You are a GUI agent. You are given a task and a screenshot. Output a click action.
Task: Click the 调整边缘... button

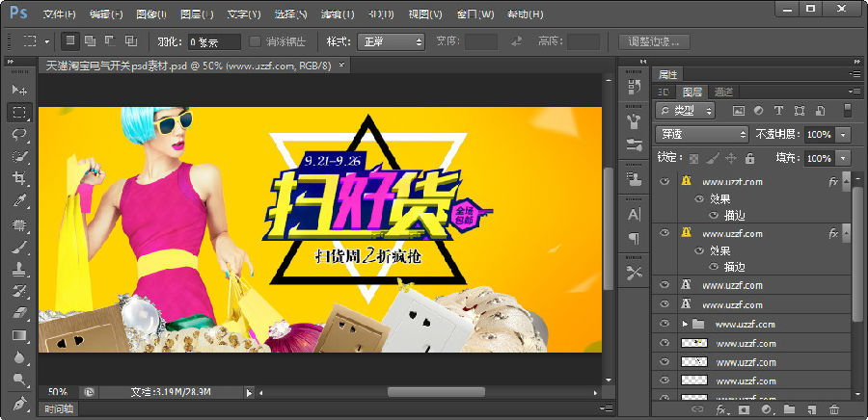pyautogui.click(x=654, y=41)
